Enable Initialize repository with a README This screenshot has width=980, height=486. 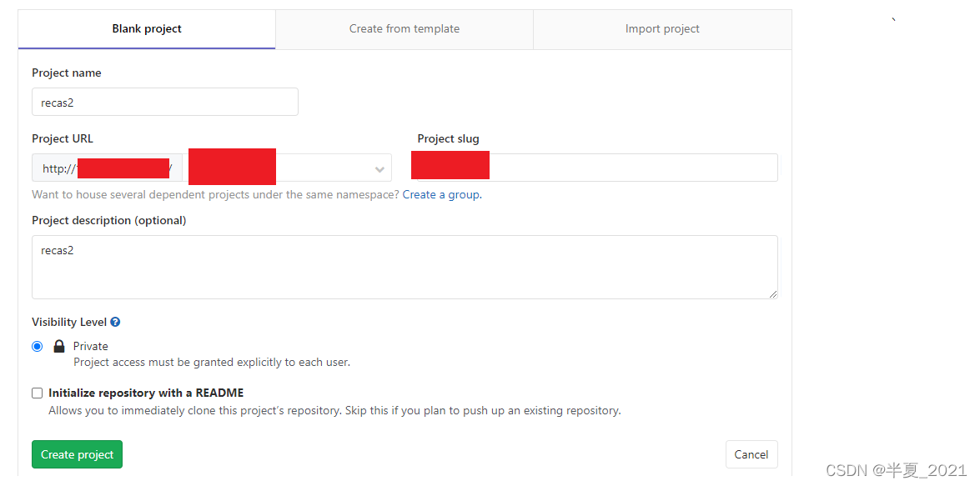point(38,393)
